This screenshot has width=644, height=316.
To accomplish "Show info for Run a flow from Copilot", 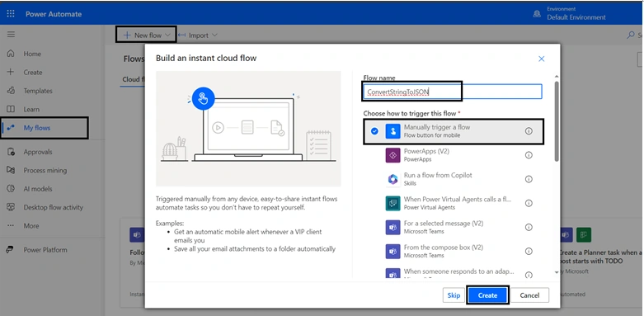I will [x=529, y=179].
